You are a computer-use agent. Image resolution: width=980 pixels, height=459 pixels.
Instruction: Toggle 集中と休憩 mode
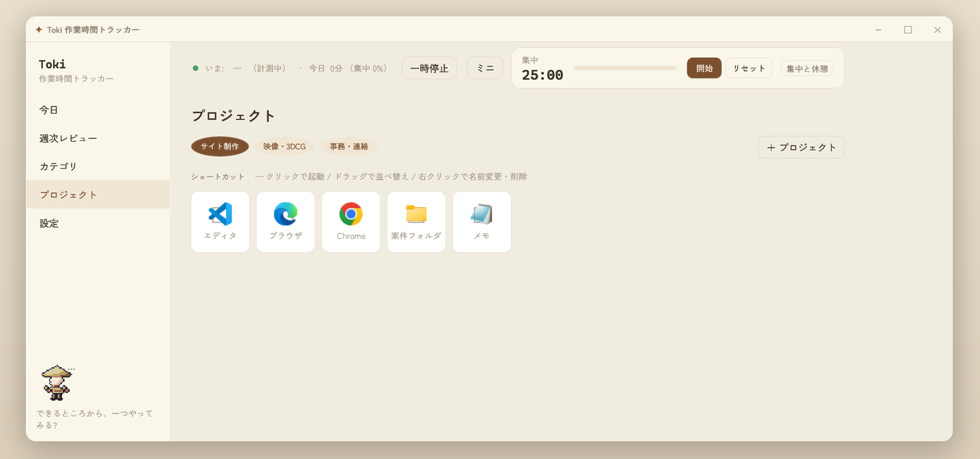(807, 68)
